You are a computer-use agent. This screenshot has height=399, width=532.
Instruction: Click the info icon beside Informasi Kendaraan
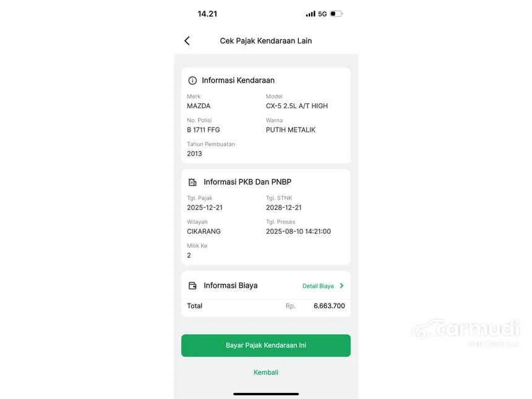(x=192, y=80)
